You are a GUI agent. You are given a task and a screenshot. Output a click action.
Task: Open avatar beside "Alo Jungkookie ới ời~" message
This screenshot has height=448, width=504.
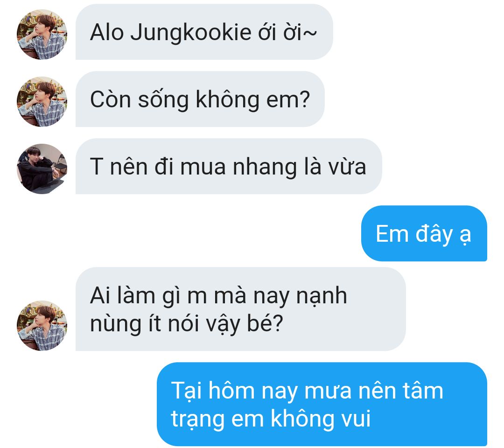tap(42, 35)
